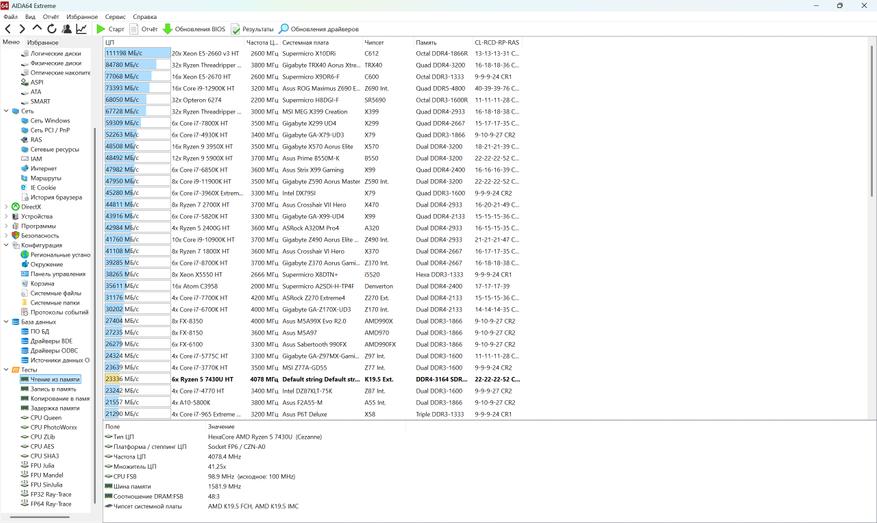
Task: Go back with the left arrow toolbar icon
Action: pos(8,29)
